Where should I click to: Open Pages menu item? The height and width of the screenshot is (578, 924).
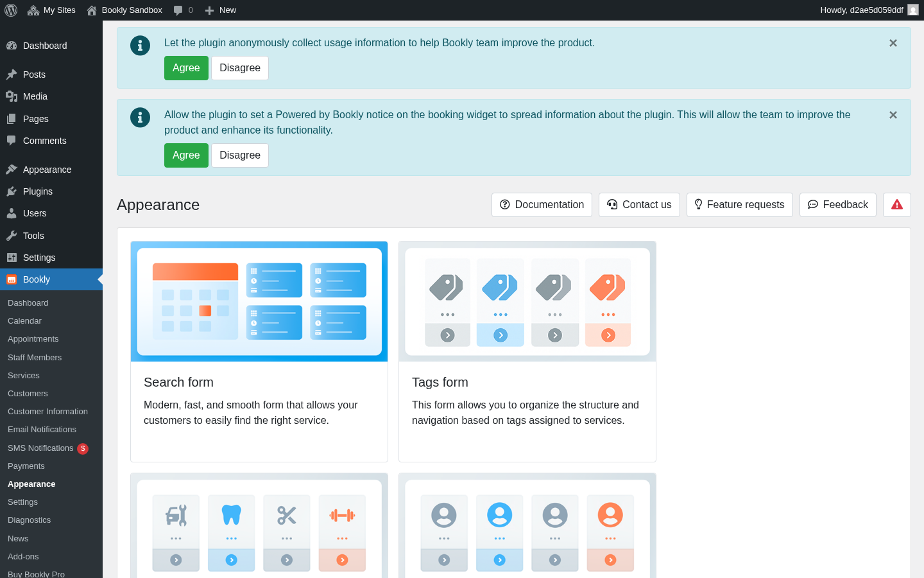coord(51,119)
